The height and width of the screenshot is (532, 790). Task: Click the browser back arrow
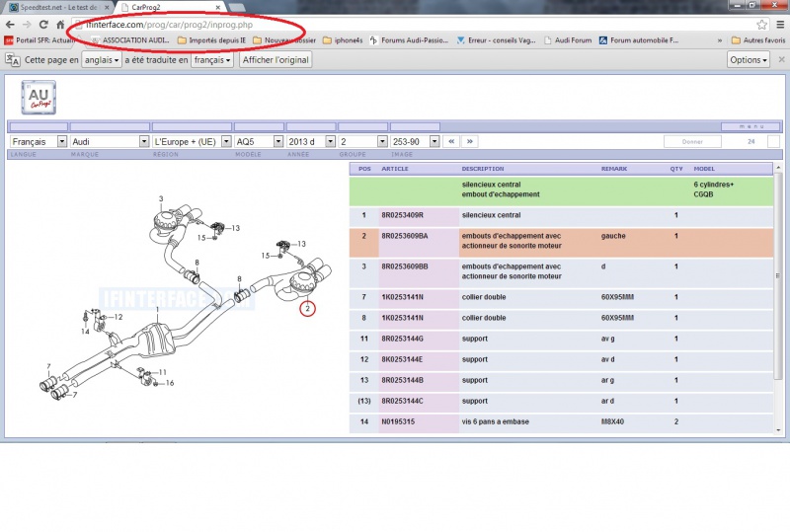pos(11,24)
